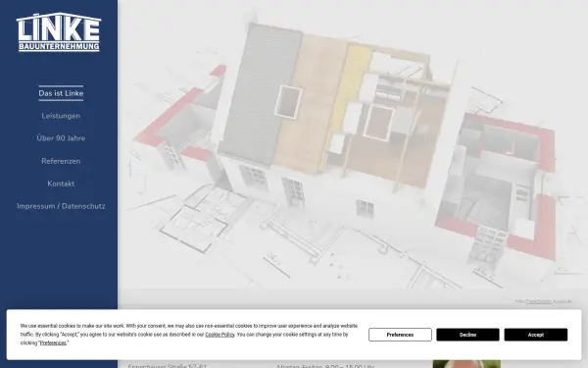Follow the Cookie Policy link

tap(220, 335)
